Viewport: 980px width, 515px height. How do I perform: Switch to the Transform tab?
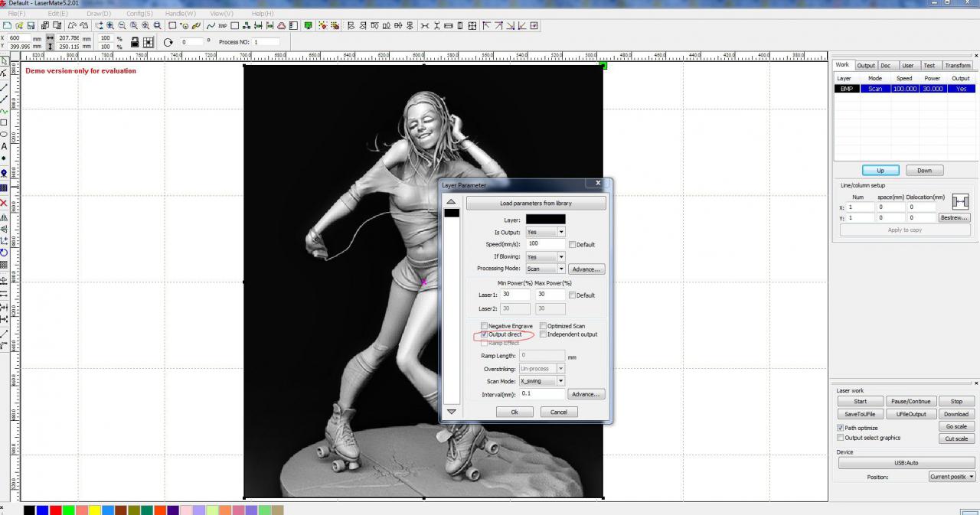pos(958,66)
